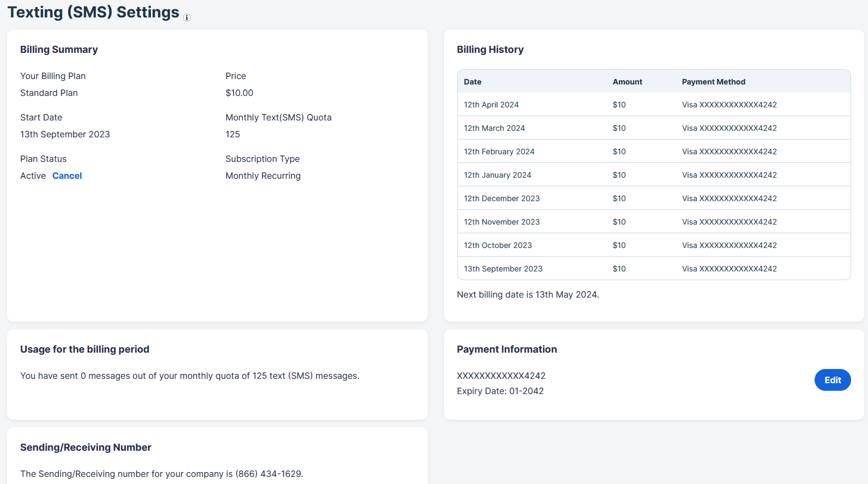The height and width of the screenshot is (484, 868).
Task: Click the Amount column header
Action: click(627, 82)
